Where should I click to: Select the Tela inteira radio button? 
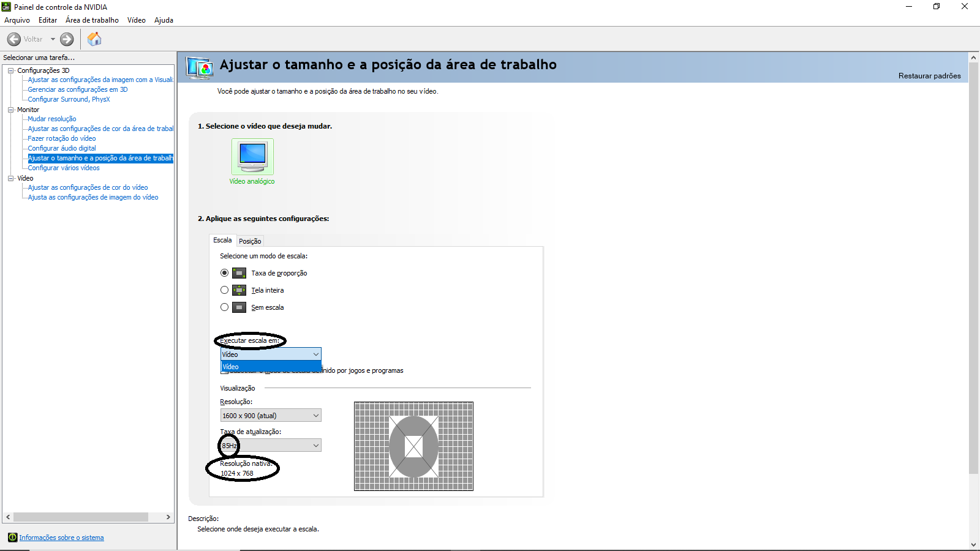pos(224,290)
